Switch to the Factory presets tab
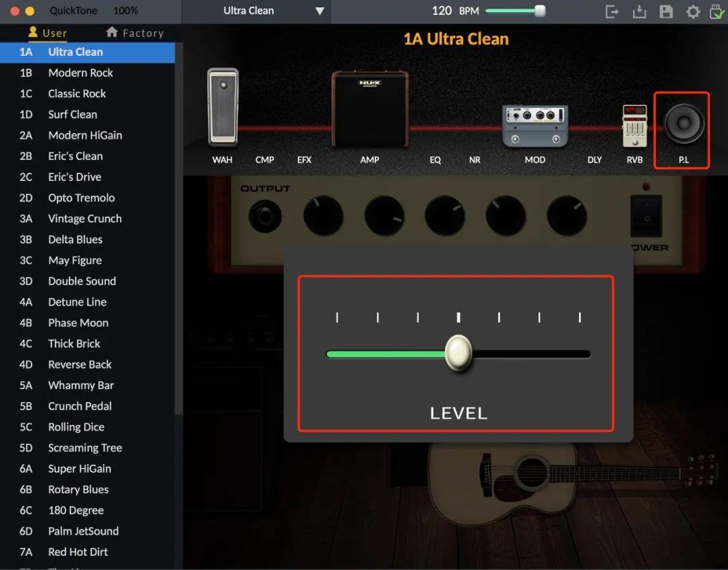The width and height of the screenshot is (728, 570). 135,32
